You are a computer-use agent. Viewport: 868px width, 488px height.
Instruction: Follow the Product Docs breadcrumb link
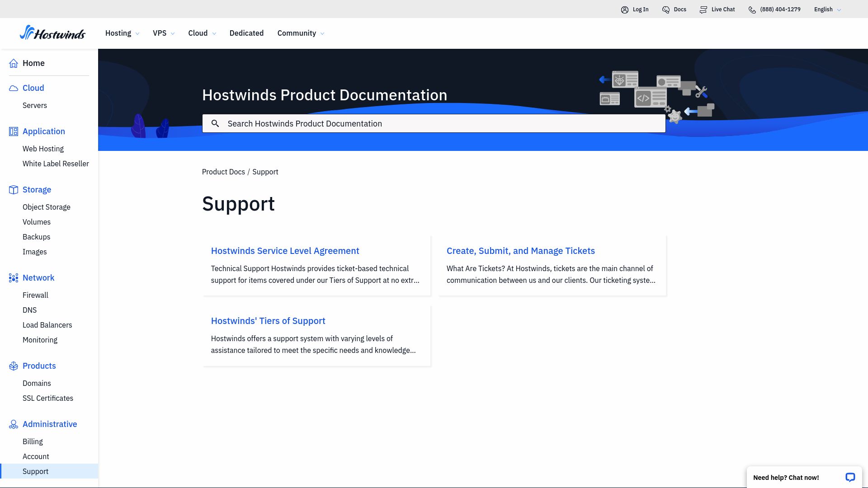coord(223,172)
